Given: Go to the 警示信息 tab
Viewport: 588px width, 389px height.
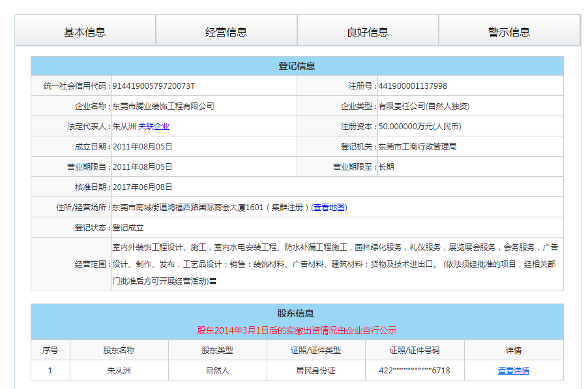Looking at the screenshot, I should coord(509,31).
